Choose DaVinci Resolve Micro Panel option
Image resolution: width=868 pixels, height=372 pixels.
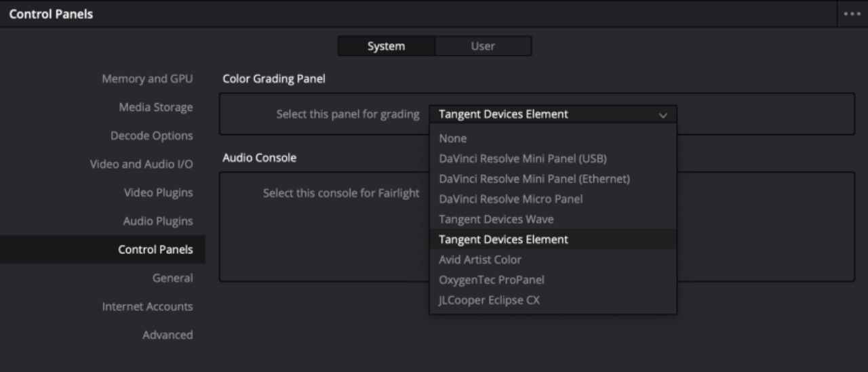(x=510, y=199)
